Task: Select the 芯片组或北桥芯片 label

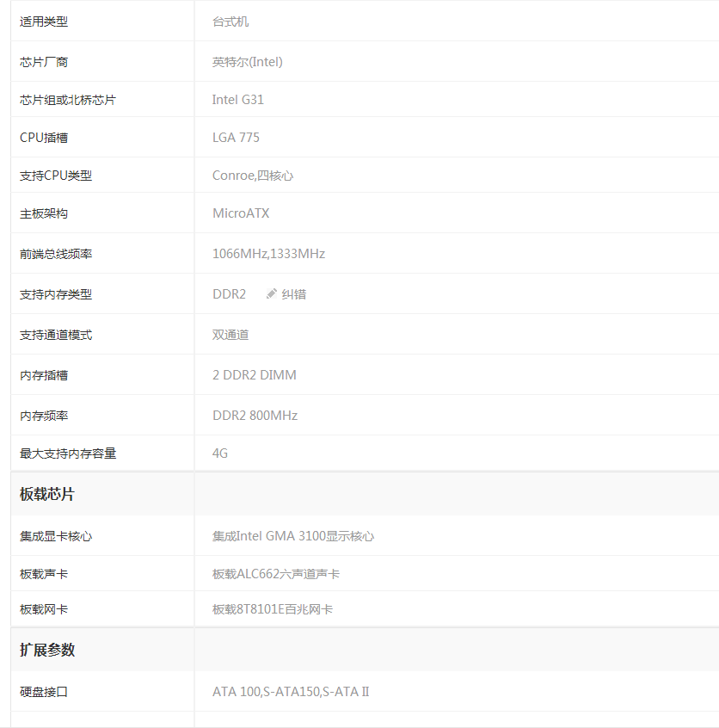Action: (x=68, y=100)
